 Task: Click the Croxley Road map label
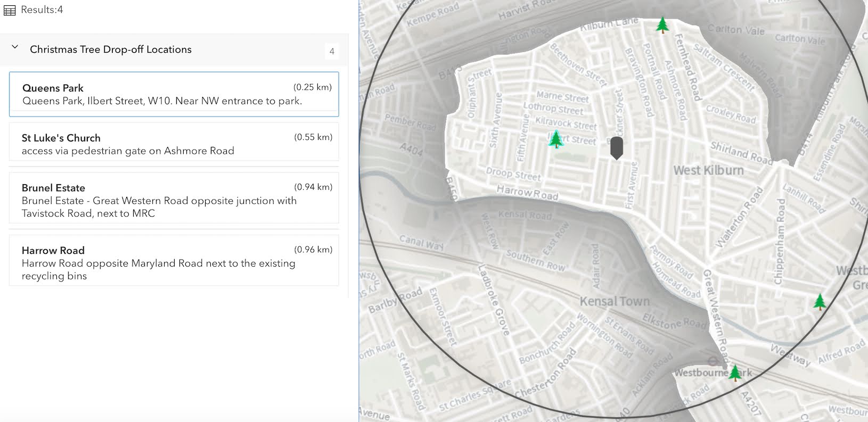click(731, 114)
